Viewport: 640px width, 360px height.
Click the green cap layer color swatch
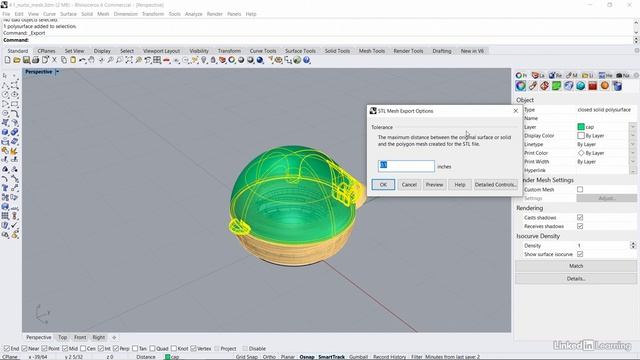coord(581,127)
